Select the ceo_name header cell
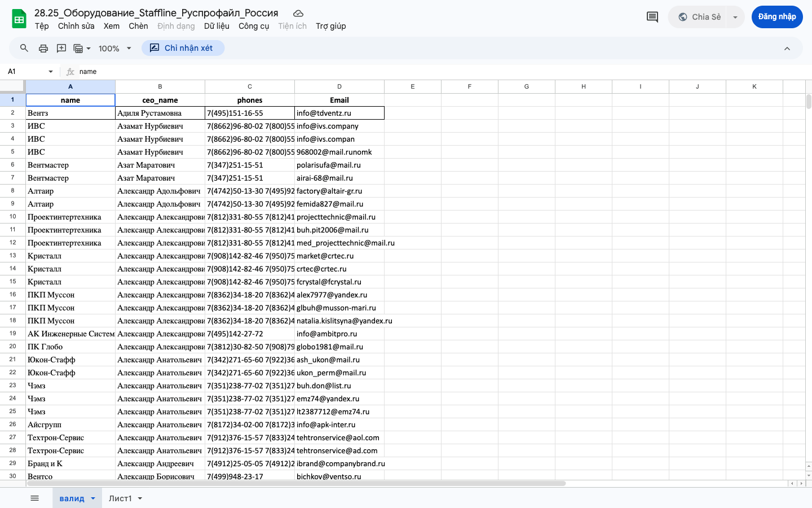Viewport: 812px width, 508px height. [160, 100]
